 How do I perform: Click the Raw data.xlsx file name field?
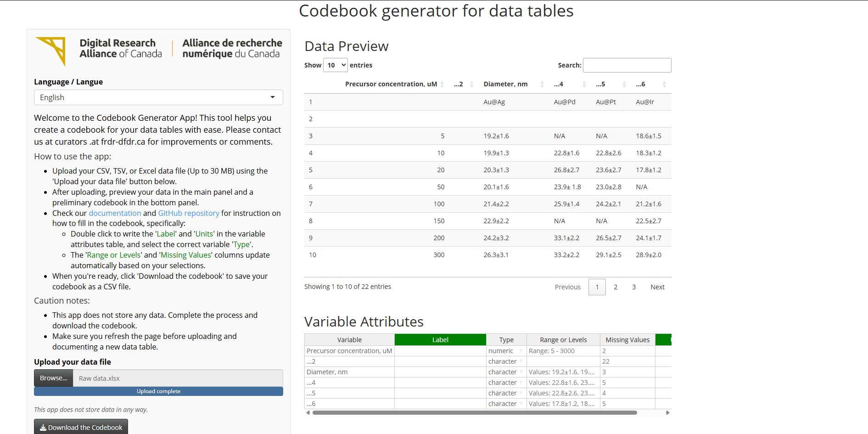coord(178,378)
